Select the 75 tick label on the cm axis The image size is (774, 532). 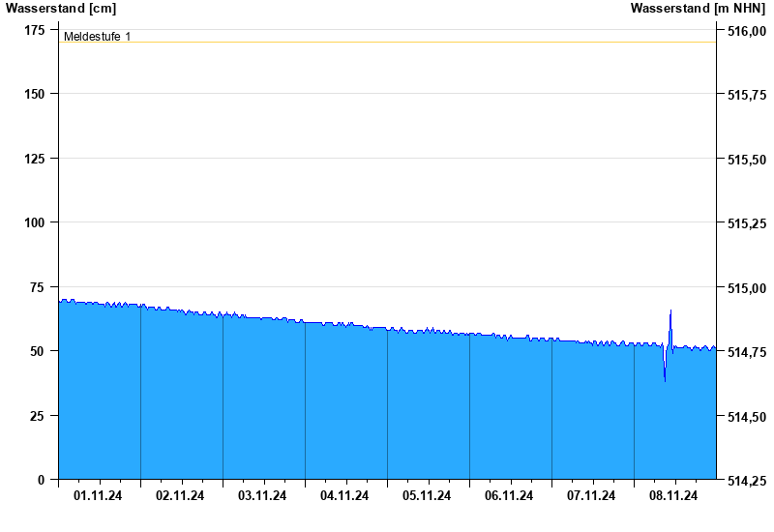[38, 287]
